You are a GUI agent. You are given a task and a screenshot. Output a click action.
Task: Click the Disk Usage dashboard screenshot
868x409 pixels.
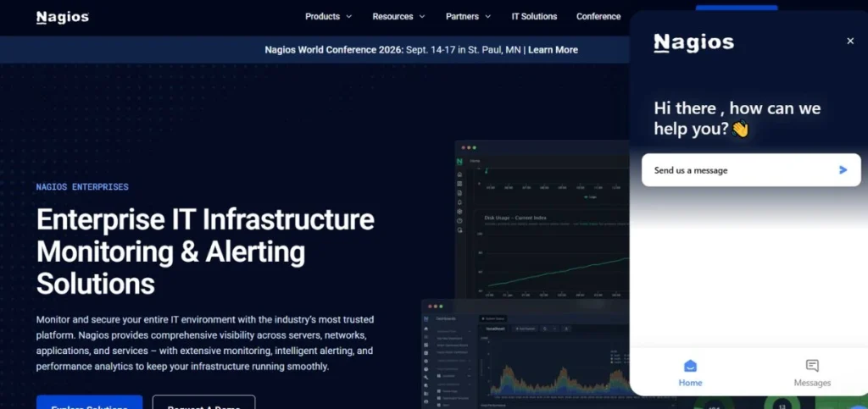click(x=542, y=220)
